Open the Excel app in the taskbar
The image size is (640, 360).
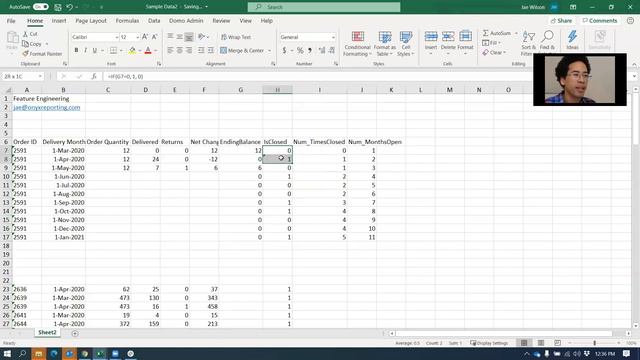point(100,353)
